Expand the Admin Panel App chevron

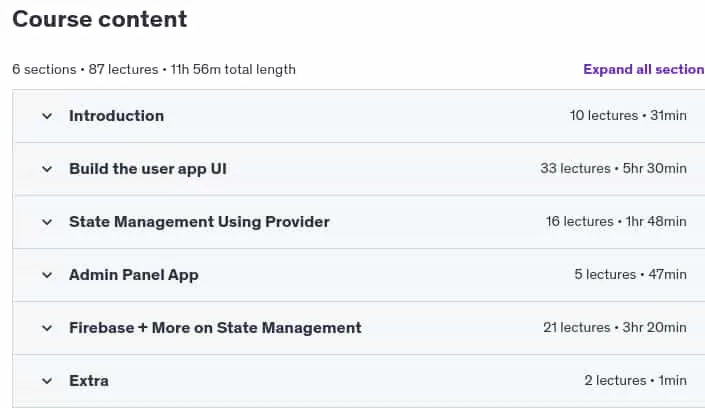pyautogui.click(x=47, y=275)
